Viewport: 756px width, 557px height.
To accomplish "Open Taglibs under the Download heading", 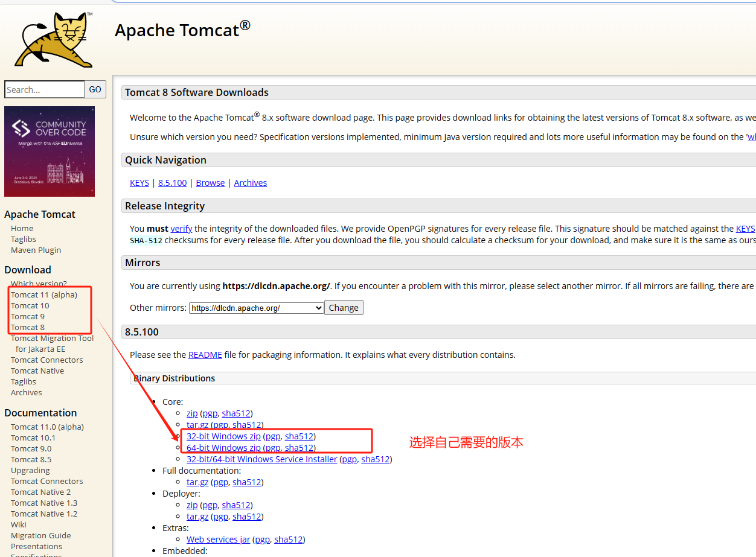I will [24, 382].
